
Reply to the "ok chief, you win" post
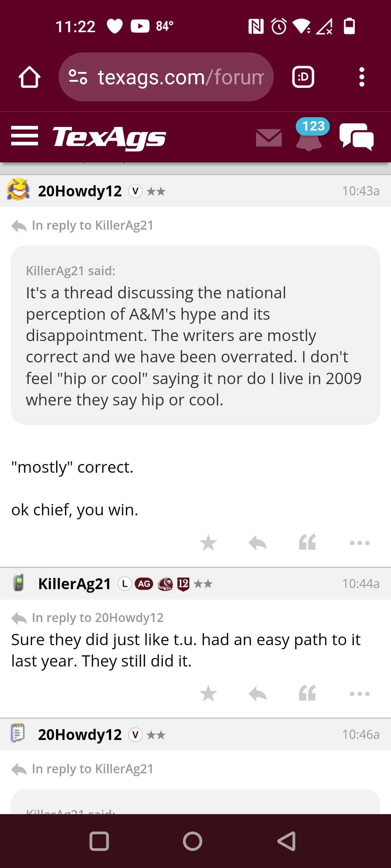click(258, 542)
